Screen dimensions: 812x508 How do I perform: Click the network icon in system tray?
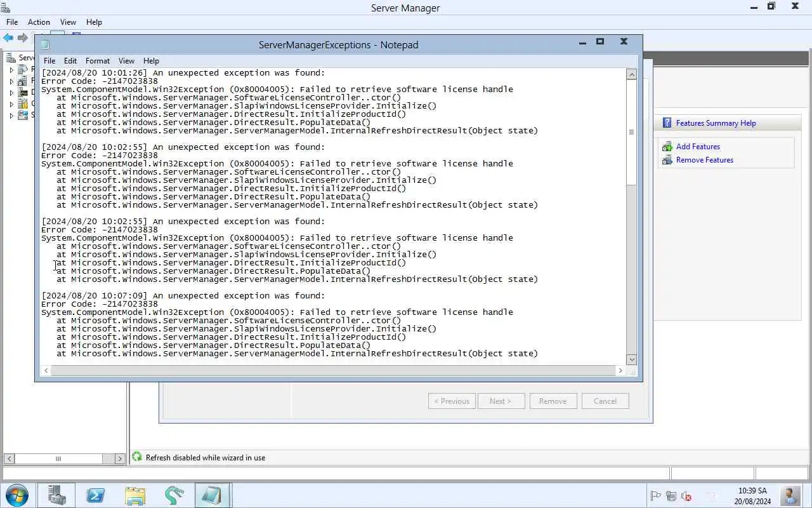(672, 496)
